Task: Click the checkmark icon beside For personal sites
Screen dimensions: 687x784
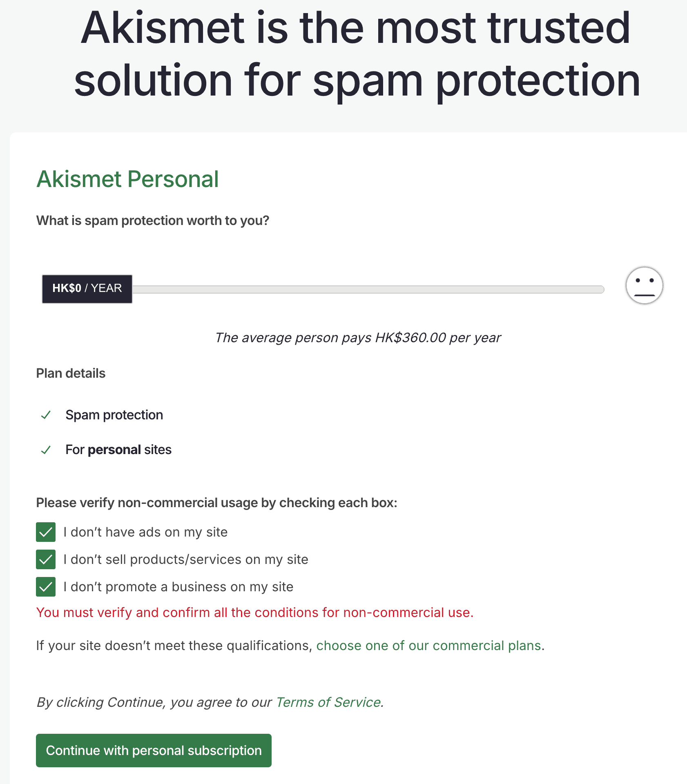Action: click(46, 450)
